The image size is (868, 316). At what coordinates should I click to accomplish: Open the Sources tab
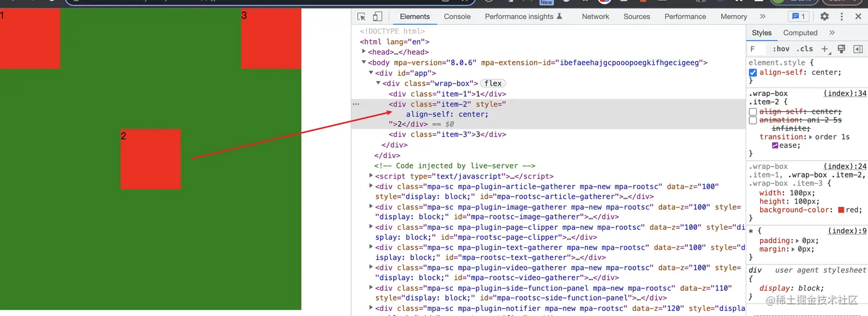(x=637, y=17)
